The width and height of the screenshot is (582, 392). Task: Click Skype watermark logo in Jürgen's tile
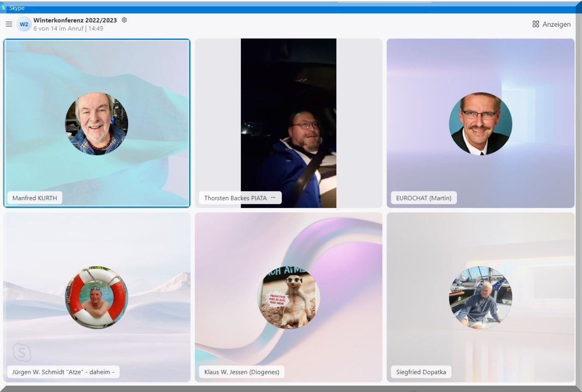[x=22, y=352]
